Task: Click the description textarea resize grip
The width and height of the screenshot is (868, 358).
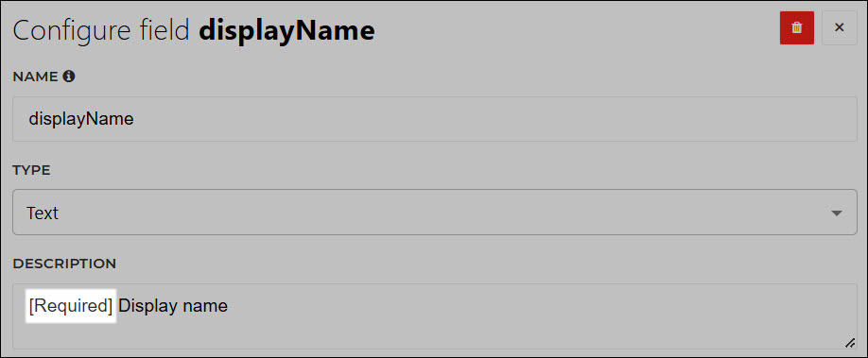Action: point(849,343)
